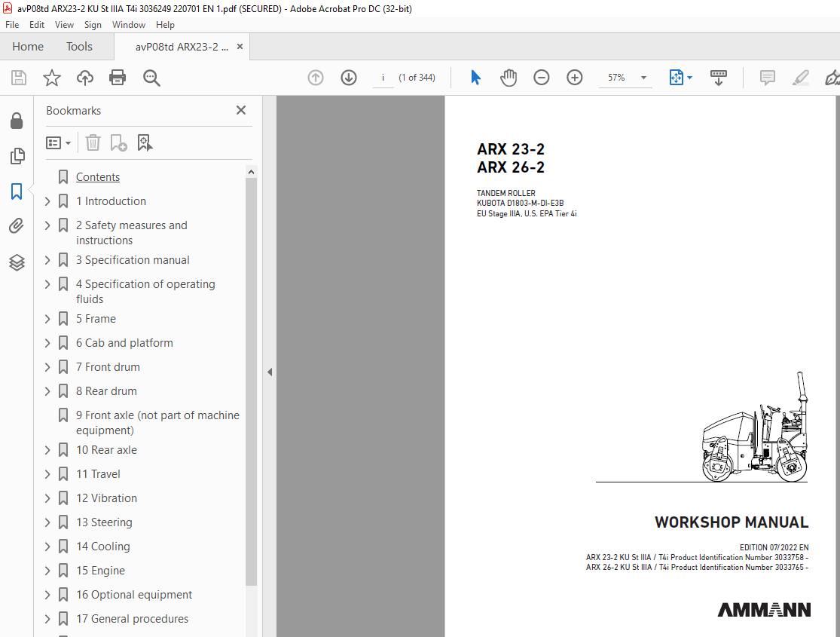Expand the 6 Cab and platform bookmark
This screenshot has width=840, height=637.
47,343
